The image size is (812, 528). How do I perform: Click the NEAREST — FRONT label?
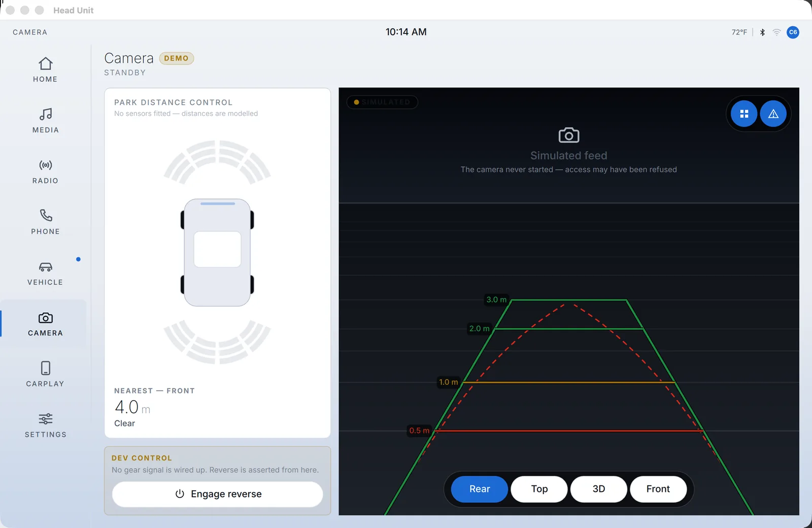[x=154, y=391]
